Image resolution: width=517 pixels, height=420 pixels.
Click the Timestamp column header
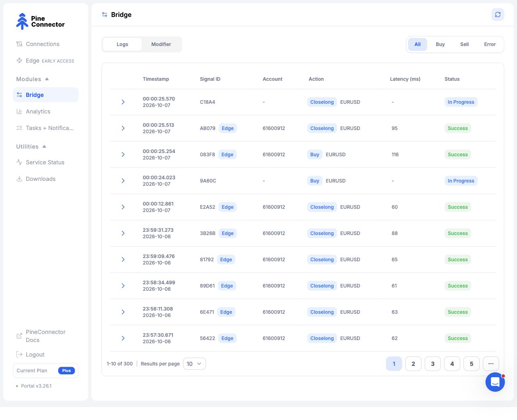click(x=156, y=79)
